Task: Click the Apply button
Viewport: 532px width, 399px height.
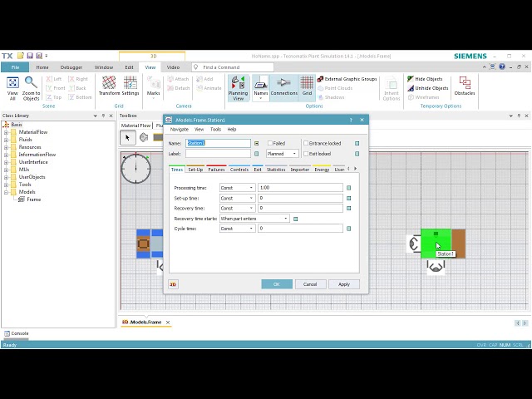Action: [x=344, y=284]
